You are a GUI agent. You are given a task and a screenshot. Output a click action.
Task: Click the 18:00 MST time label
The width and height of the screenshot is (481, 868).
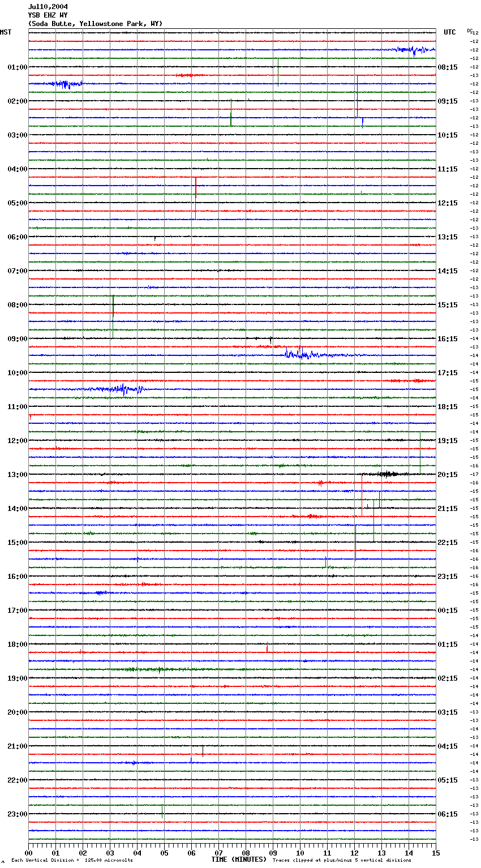coord(18,644)
